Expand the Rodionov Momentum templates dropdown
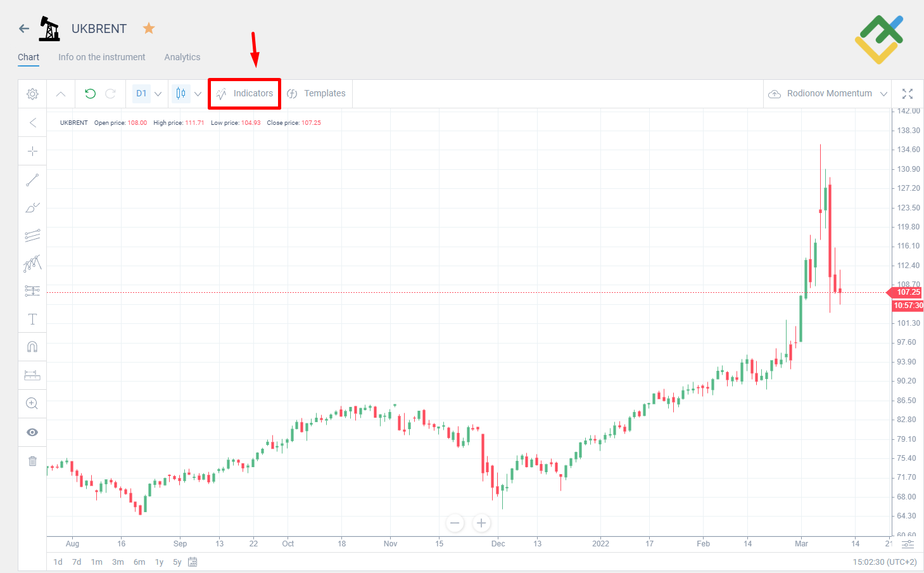Image resolution: width=924 pixels, height=573 pixels. pyautogui.click(x=884, y=93)
